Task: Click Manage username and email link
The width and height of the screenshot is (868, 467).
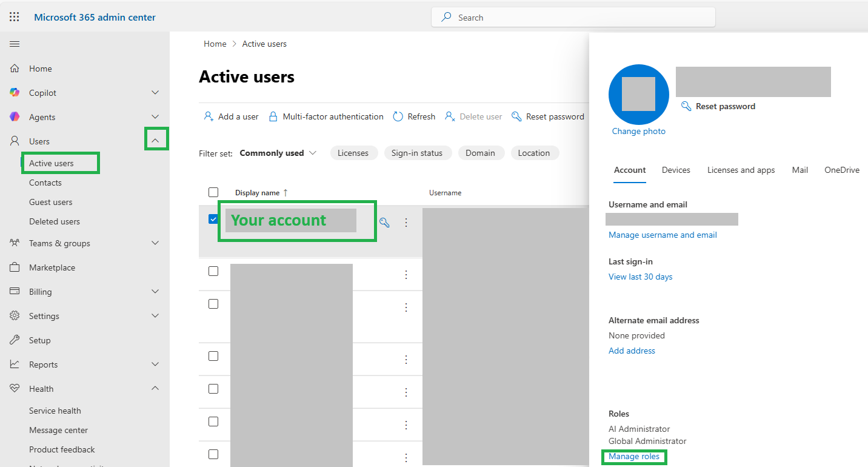Action: (663, 235)
